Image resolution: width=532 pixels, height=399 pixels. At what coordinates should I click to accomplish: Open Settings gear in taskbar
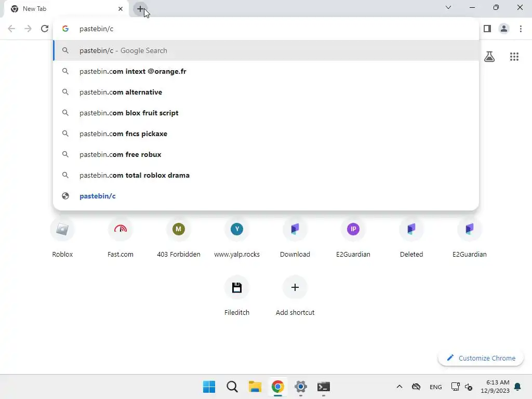coord(301,387)
